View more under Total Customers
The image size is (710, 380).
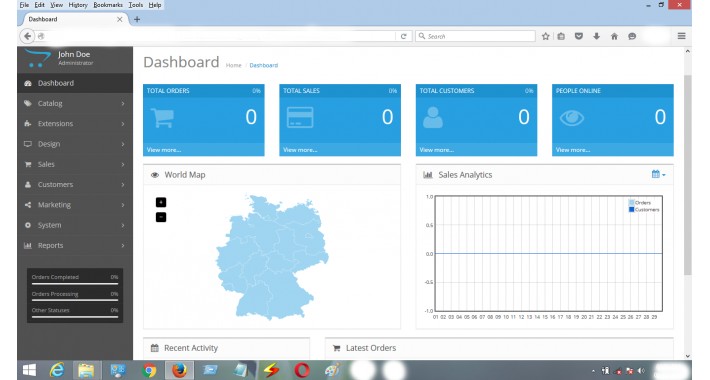click(436, 150)
